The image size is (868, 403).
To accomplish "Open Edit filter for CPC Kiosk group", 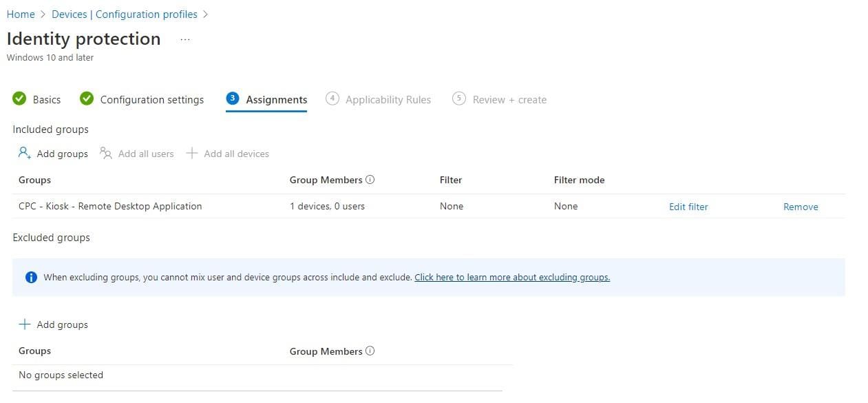I will (688, 207).
